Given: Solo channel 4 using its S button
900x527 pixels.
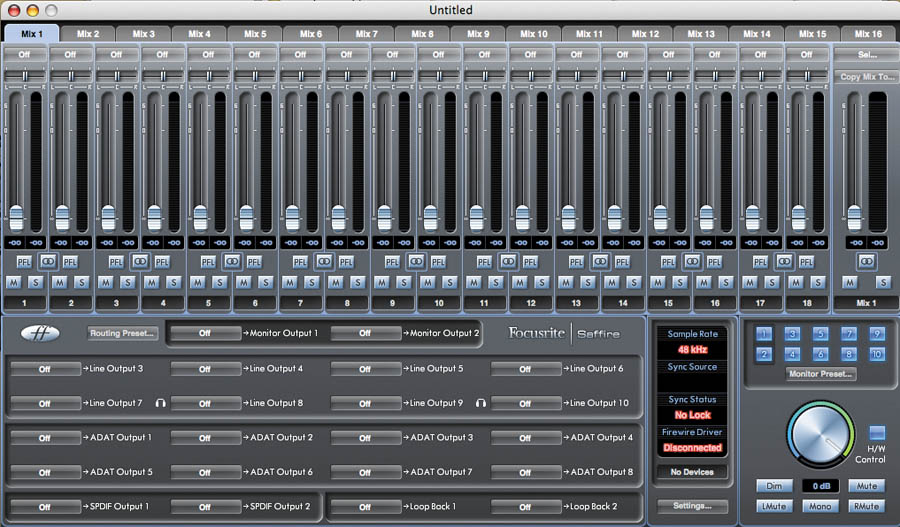Looking at the screenshot, I should click(174, 282).
